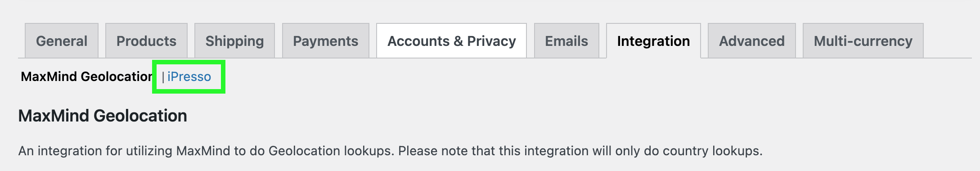
Task: Return to General store settings
Action: (62, 41)
